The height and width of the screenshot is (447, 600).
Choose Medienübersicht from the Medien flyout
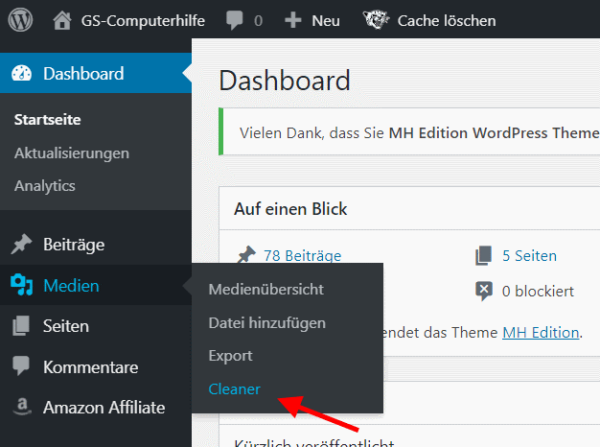point(266,289)
